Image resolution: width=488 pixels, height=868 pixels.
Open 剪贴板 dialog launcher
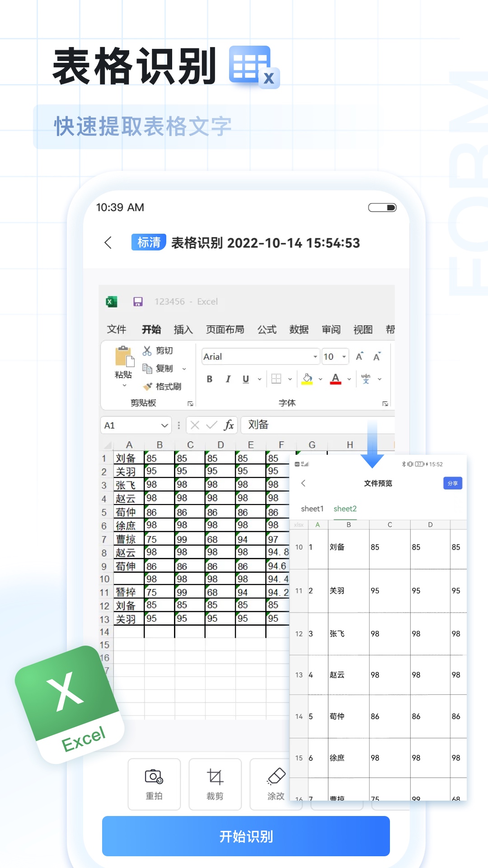191,403
